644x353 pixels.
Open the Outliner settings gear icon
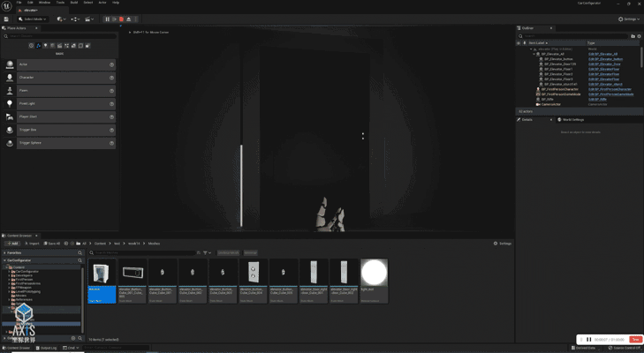639,36
